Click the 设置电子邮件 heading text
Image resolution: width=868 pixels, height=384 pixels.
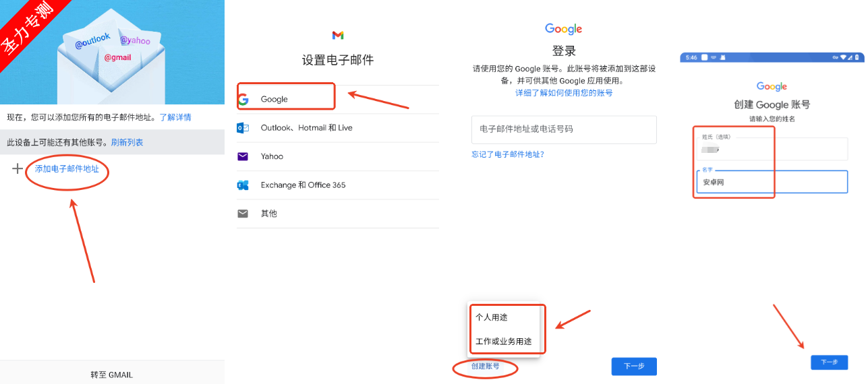tap(338, 61)
